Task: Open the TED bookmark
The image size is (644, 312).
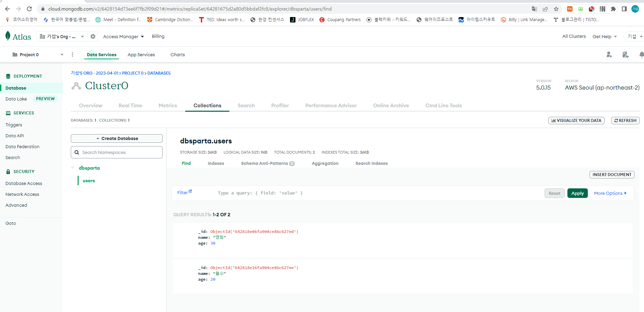Action: 222,20
